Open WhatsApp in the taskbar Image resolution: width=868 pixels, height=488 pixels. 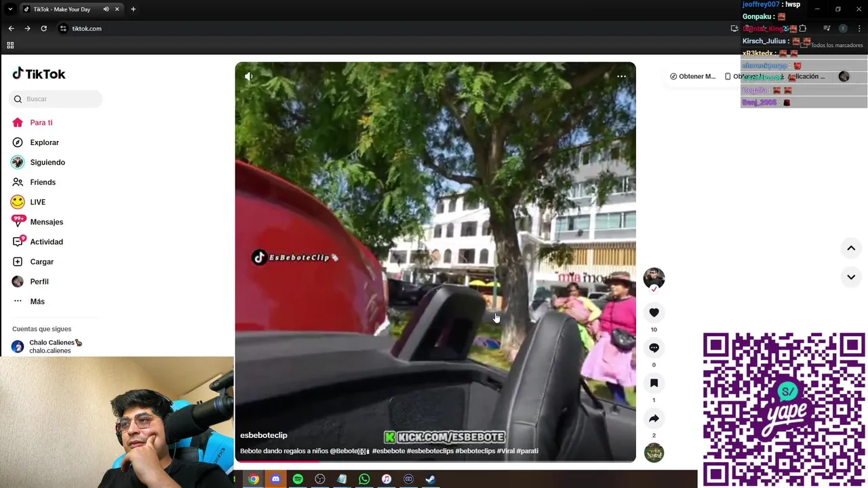[364, 479]
